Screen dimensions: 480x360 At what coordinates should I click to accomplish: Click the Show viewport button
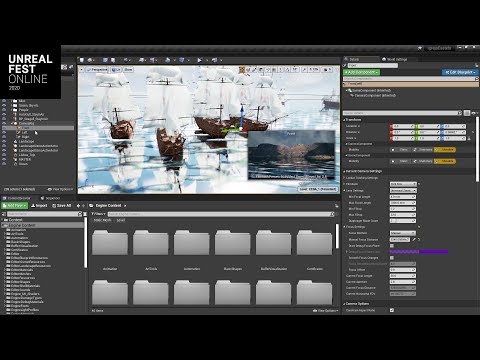point(128,70)
